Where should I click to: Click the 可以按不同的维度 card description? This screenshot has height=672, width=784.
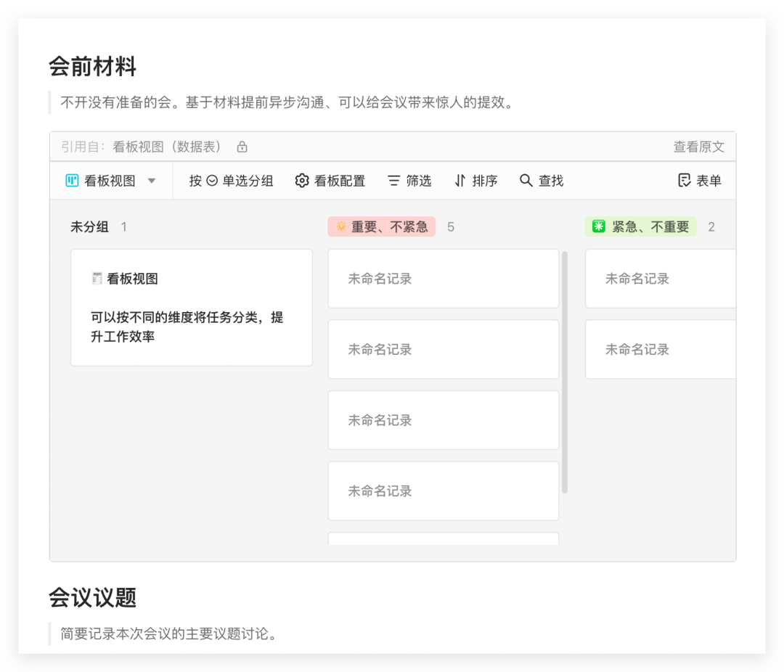click(x=187, y=327)
